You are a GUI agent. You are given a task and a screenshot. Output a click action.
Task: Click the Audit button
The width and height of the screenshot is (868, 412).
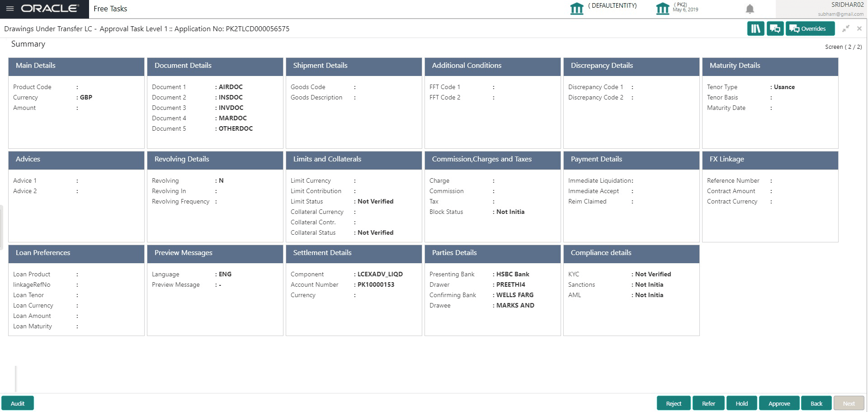pos(17,403)
